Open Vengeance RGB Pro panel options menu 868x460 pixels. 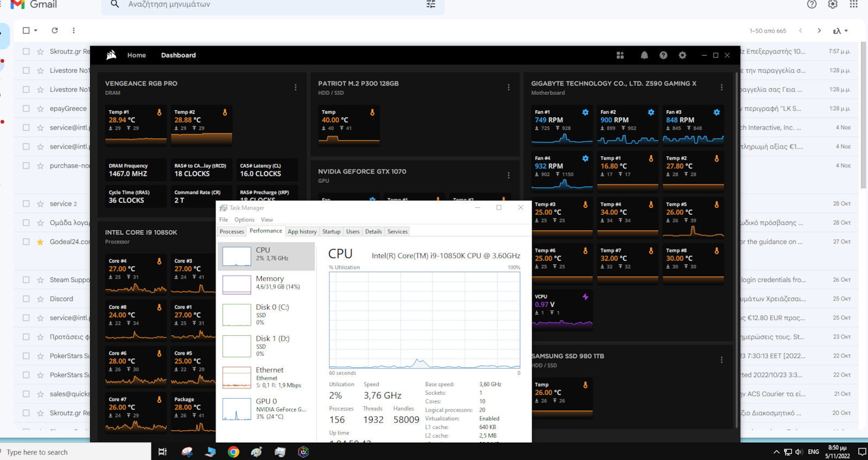point(295,87)
